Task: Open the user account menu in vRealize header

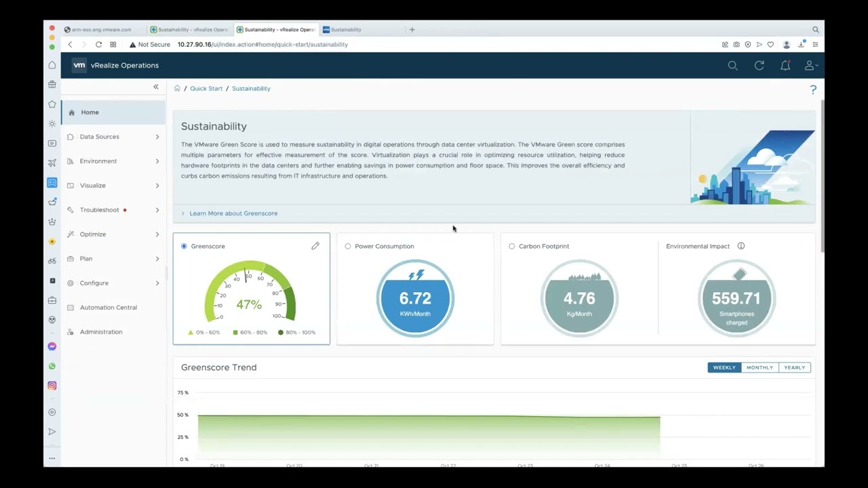Action: (810, 66)
